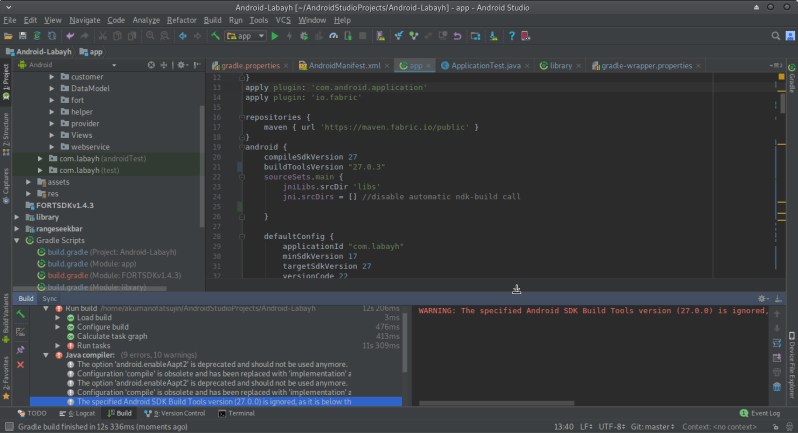Click the scroll-from-source target icon in the Project panel

click(x=151, y=65)
